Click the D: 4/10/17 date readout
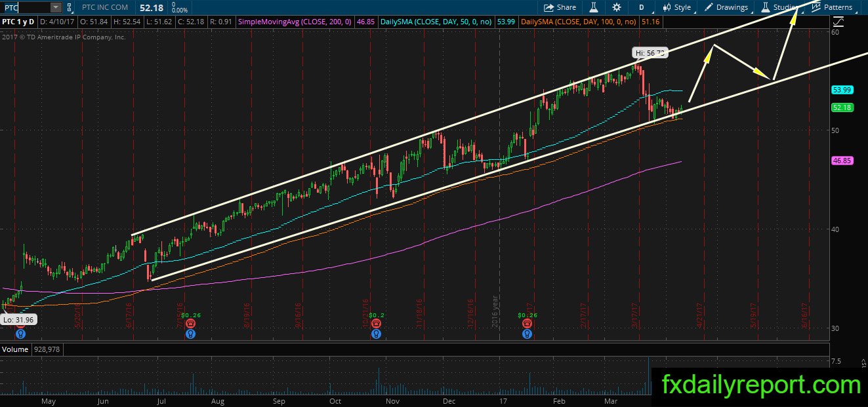The height and width of the screenshot is (407, 868). (56, 22)
